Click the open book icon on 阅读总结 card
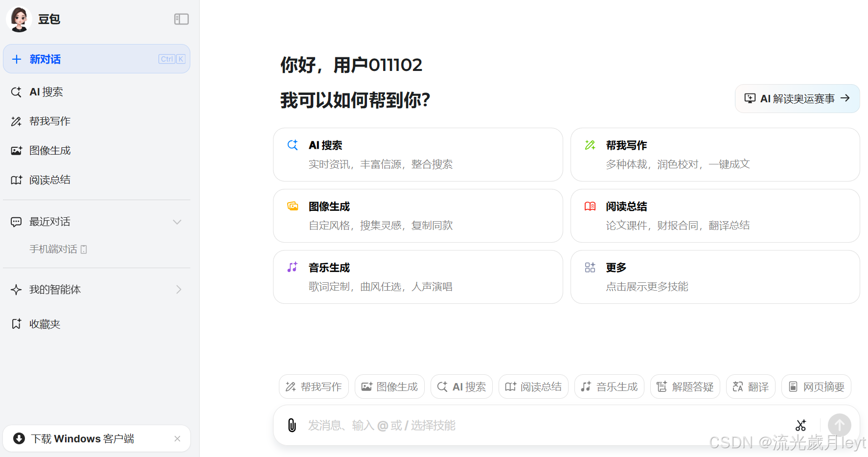Screen dimensions: 868x457 [590, 206]
